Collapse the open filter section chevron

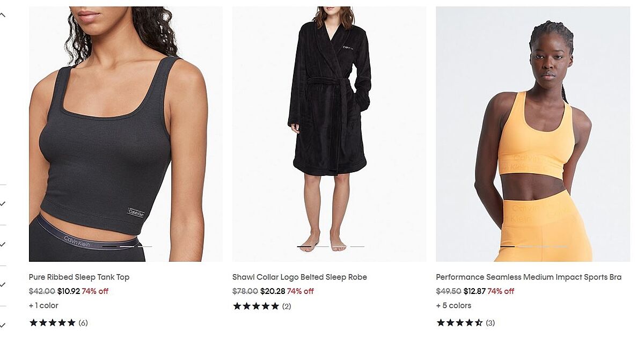(3, 15)
